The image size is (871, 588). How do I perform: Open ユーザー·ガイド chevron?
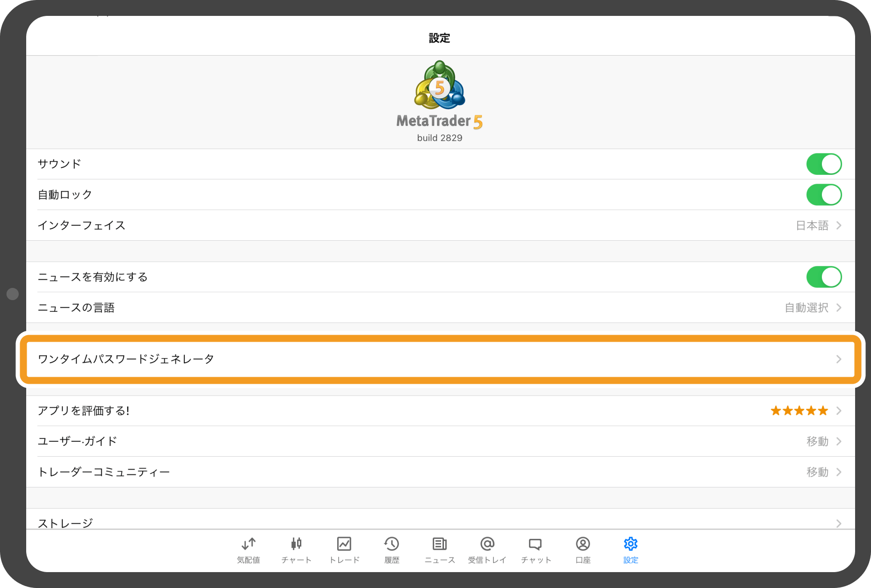839,441
